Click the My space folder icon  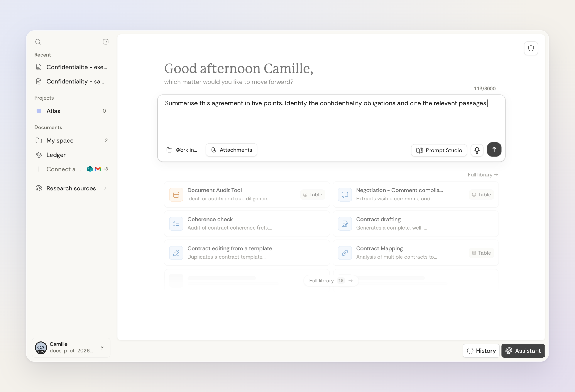[39, 140]
